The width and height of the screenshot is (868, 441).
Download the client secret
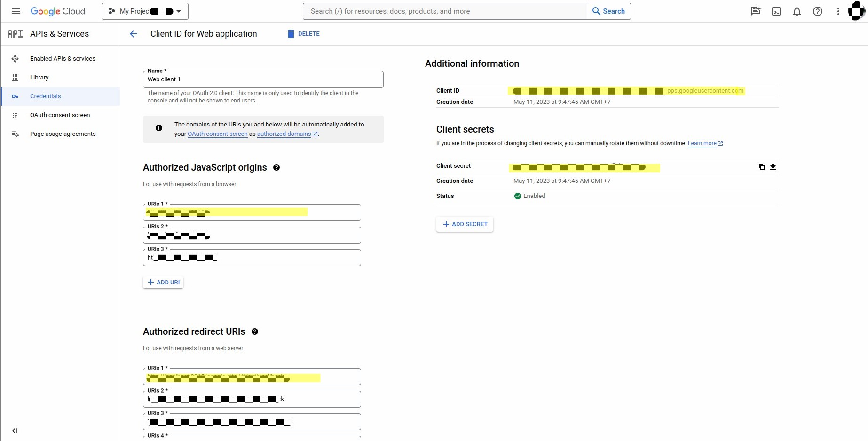pos(773,167)
